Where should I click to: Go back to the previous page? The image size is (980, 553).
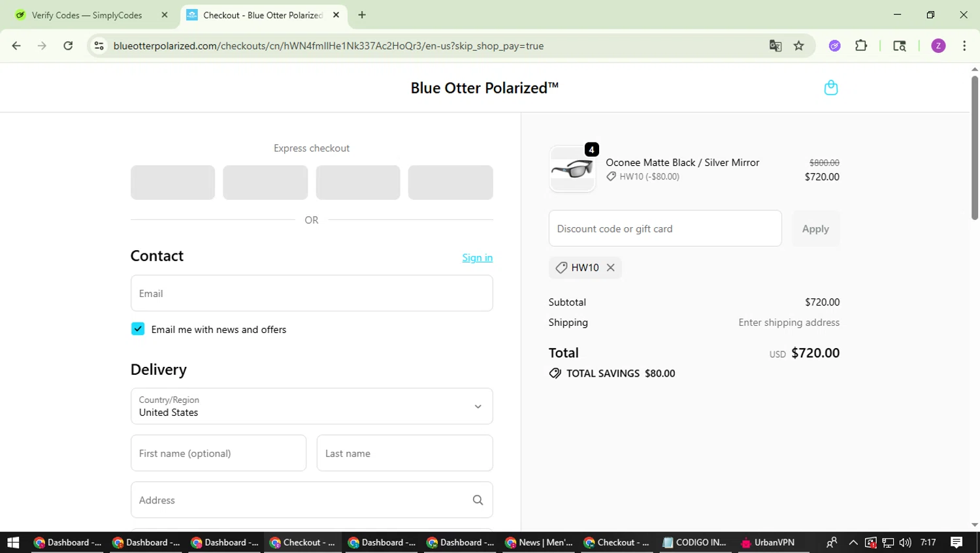tap(16, 46)
